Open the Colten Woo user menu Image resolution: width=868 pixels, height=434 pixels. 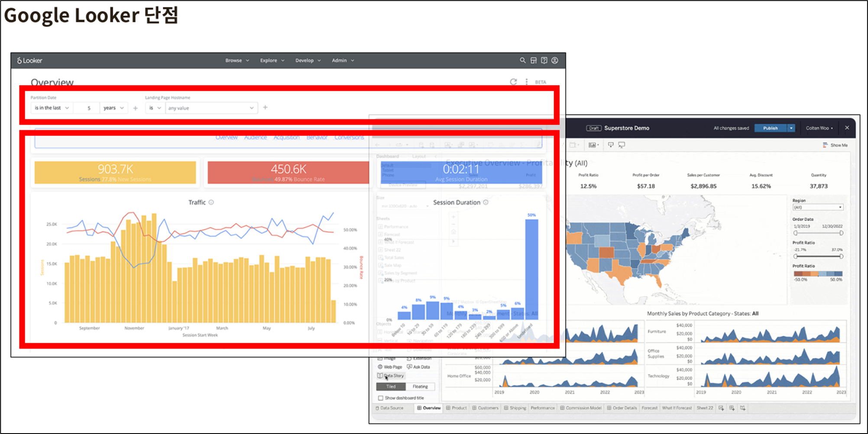pos(819,128)
